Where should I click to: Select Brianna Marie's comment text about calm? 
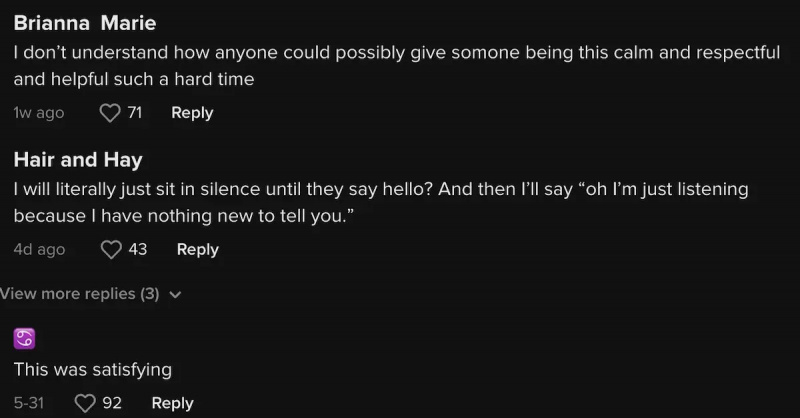397,66
